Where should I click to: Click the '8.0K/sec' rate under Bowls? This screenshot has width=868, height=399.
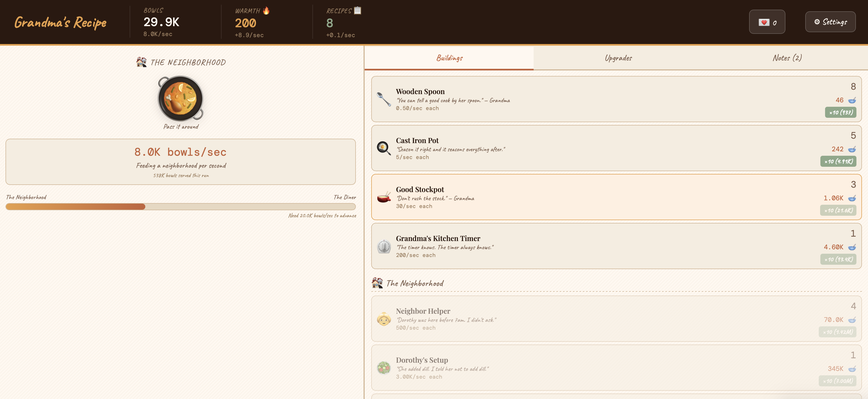click(x=158, y=34)
